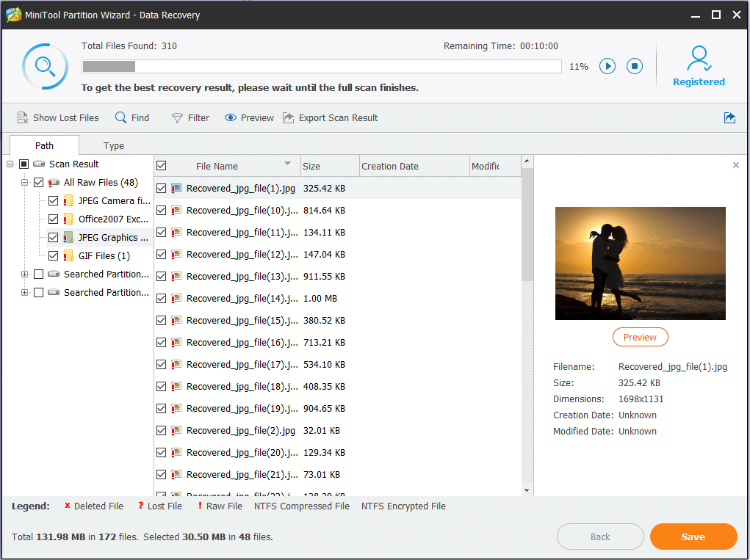Screen dimensions: 750x560
Task: Click the Preview button under the thumbnail
Action: [640, 337]
